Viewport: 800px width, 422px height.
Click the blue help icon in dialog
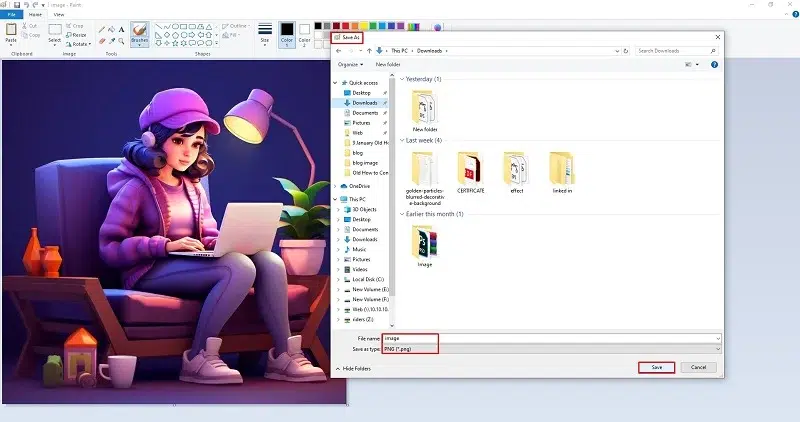pos(714,64)
